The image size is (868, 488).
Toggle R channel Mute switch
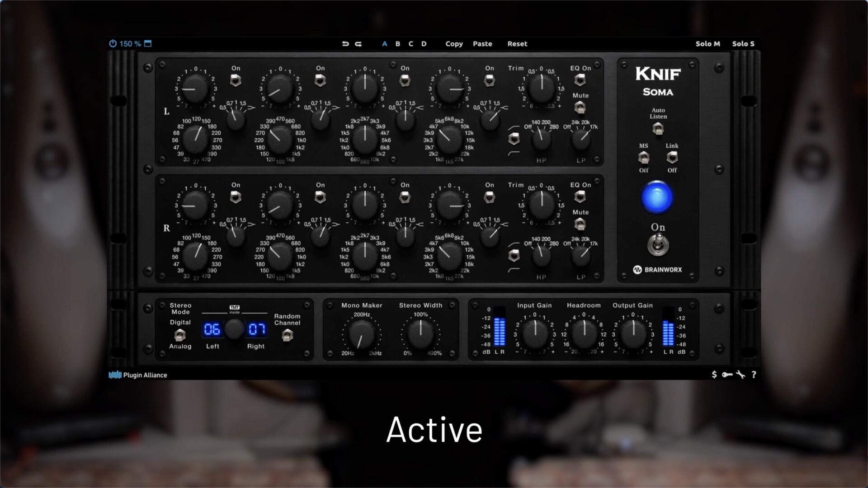click(x=580, y=224)
